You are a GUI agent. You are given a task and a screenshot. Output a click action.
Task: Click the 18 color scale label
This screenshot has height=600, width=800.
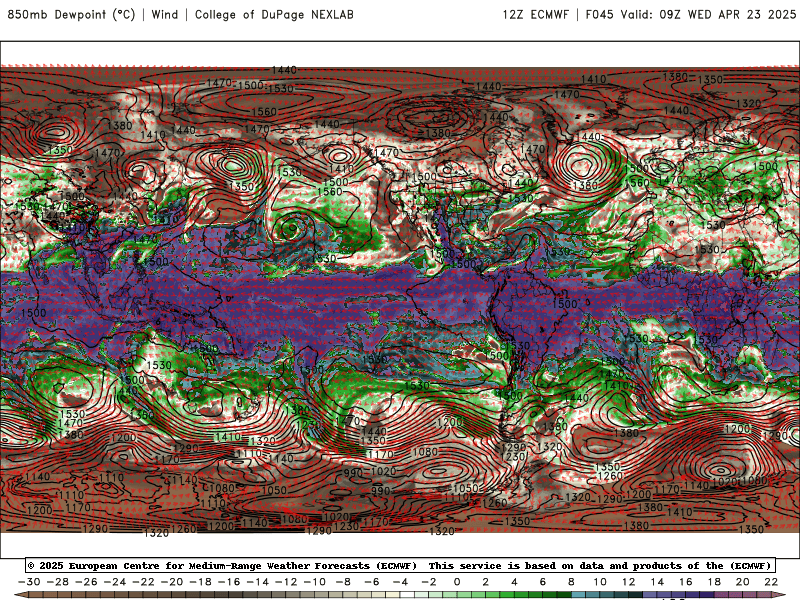(x=714, y=582)
